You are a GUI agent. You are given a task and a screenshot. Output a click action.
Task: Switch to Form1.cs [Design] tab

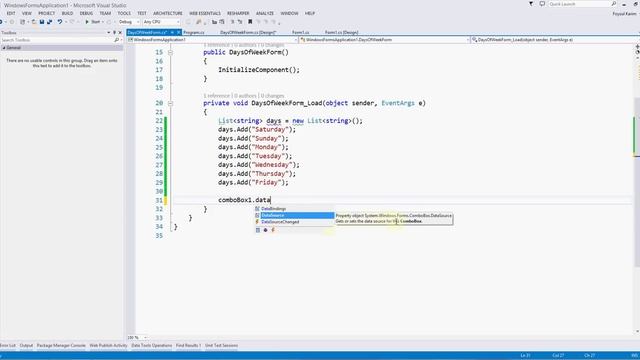pyautogui.click(x=342, y=32)
